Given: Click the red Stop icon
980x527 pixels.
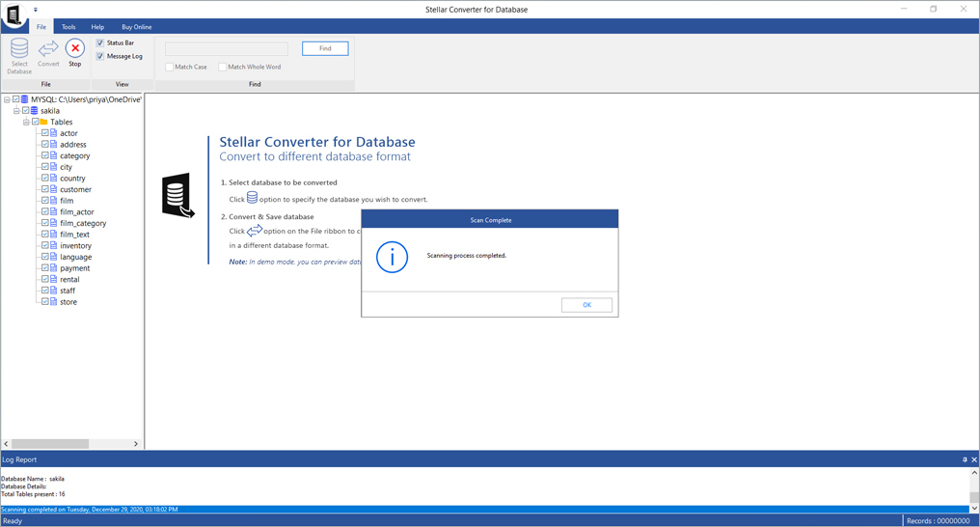Looking at the screenshot, I should click(75, 48).
